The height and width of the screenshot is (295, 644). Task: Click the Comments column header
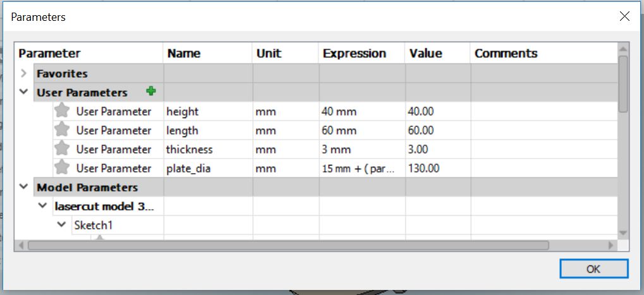pos(544,53)
